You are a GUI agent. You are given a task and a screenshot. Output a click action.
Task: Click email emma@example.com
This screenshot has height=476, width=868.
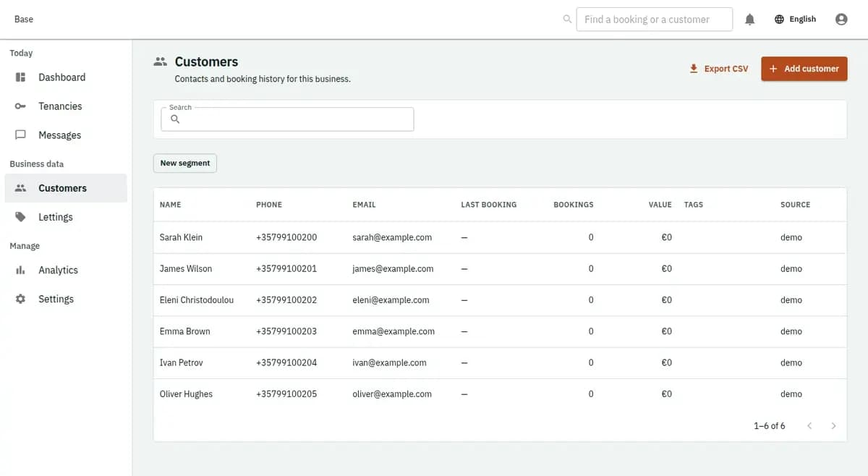(x=393, y=331)
